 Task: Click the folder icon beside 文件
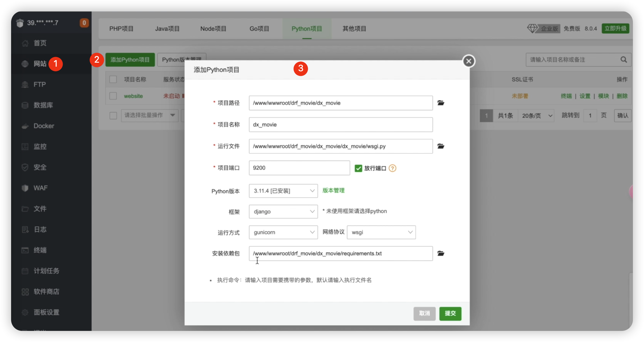click(x=25, y=209)
